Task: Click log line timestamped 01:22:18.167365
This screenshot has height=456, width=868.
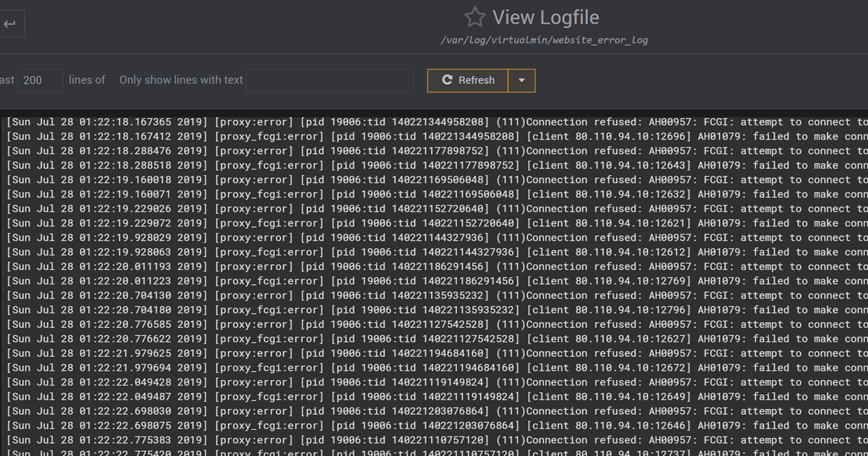Action: pyautogui.click(x=437, y=122)
